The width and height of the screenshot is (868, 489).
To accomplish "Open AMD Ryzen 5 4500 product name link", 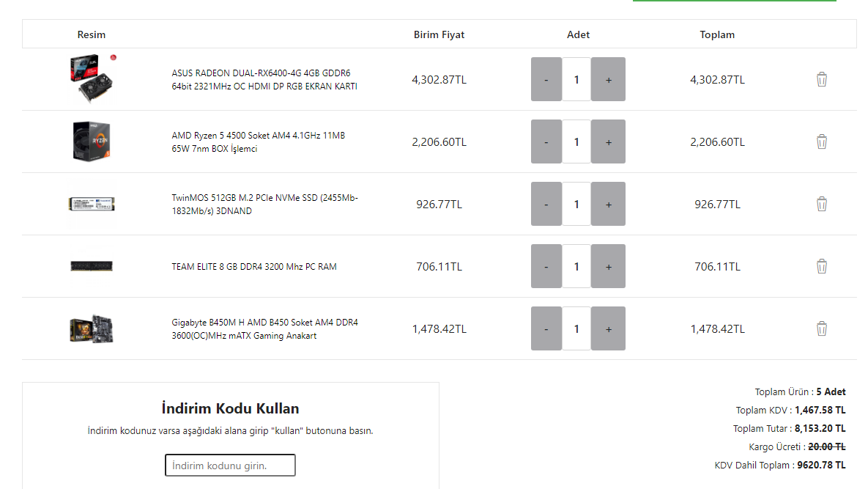I will (258, 142).
